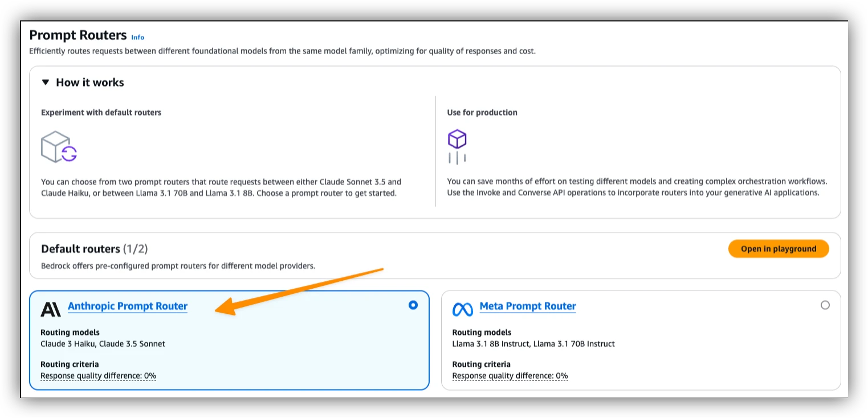Select the Anthropic Prompt Router radio button

pos(413,305)
